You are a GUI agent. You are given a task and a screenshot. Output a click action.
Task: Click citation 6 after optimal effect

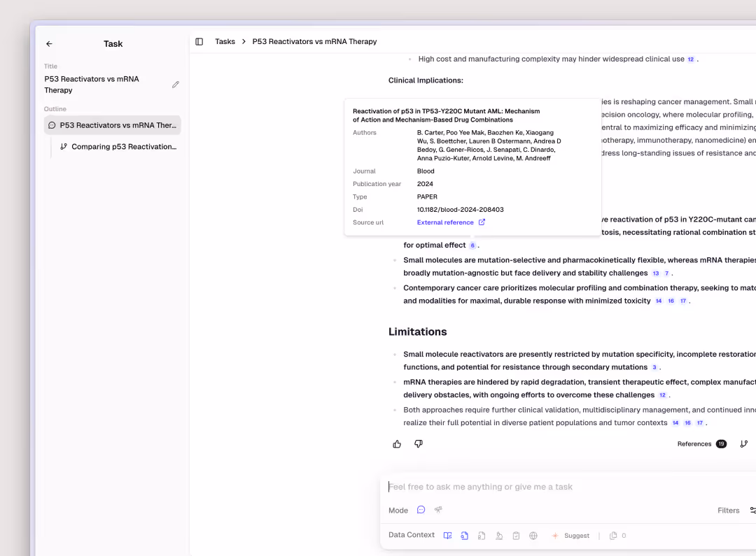472,245
